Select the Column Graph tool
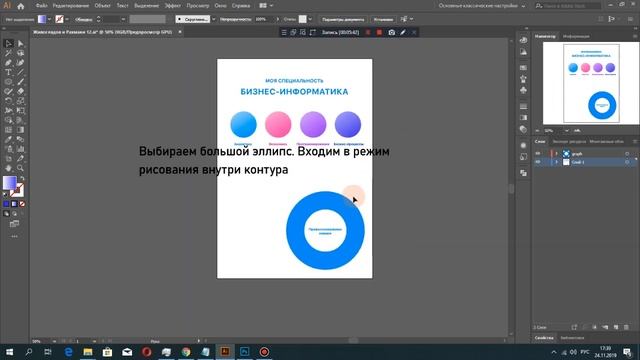 [x=20, y=149]
